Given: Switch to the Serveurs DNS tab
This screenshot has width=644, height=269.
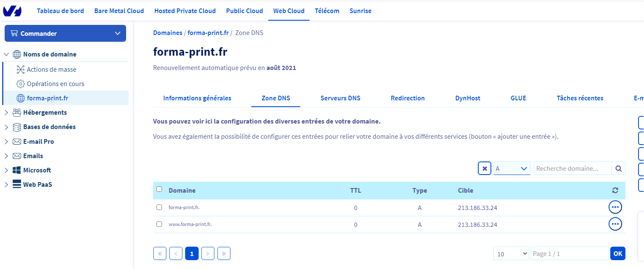Looking at the screenshot, I should click(340, 98).
